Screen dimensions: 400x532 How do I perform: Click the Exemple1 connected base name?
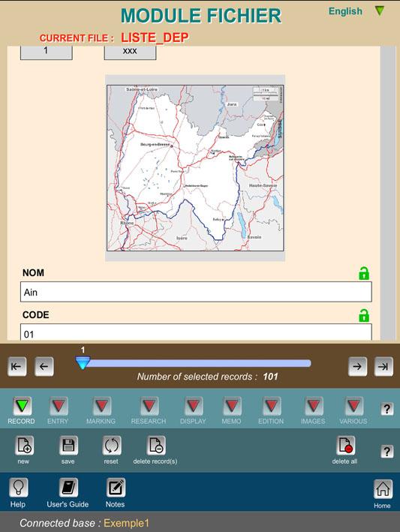[126, 523]
